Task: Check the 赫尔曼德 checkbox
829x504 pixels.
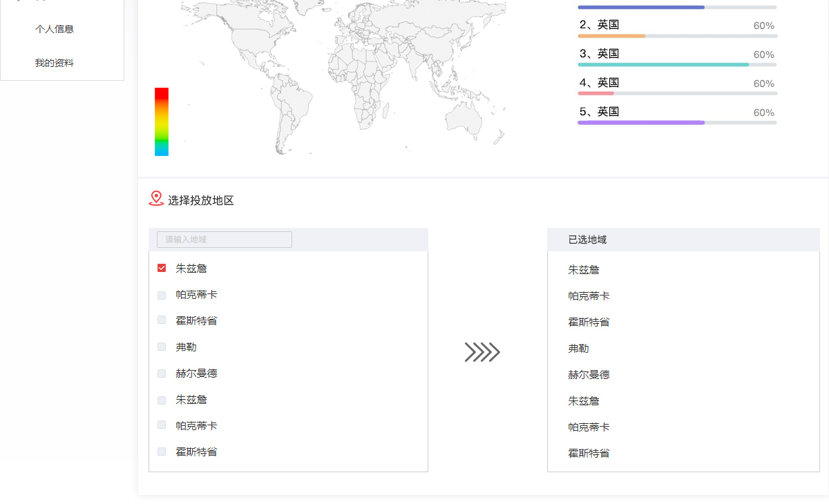Action: [x=162, y=374]
